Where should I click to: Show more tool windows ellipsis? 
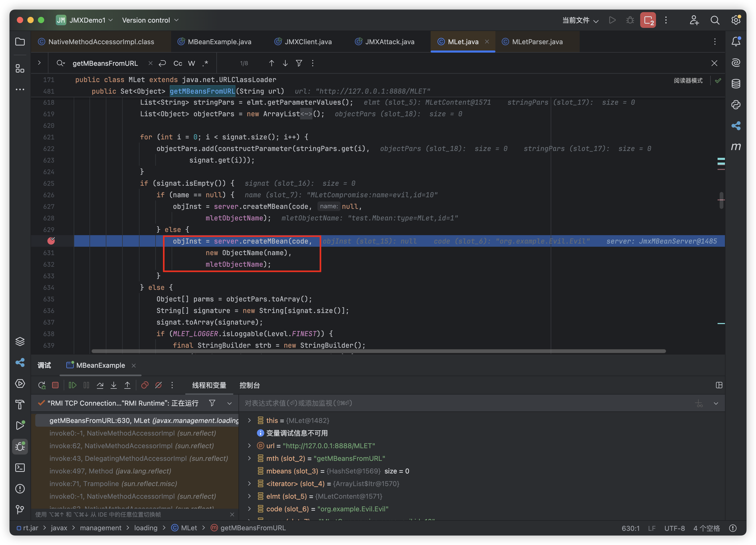(x=20, y=89)
